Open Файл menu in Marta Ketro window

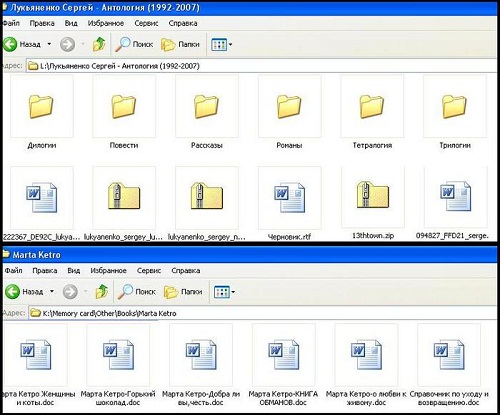(x=14, y=270)
